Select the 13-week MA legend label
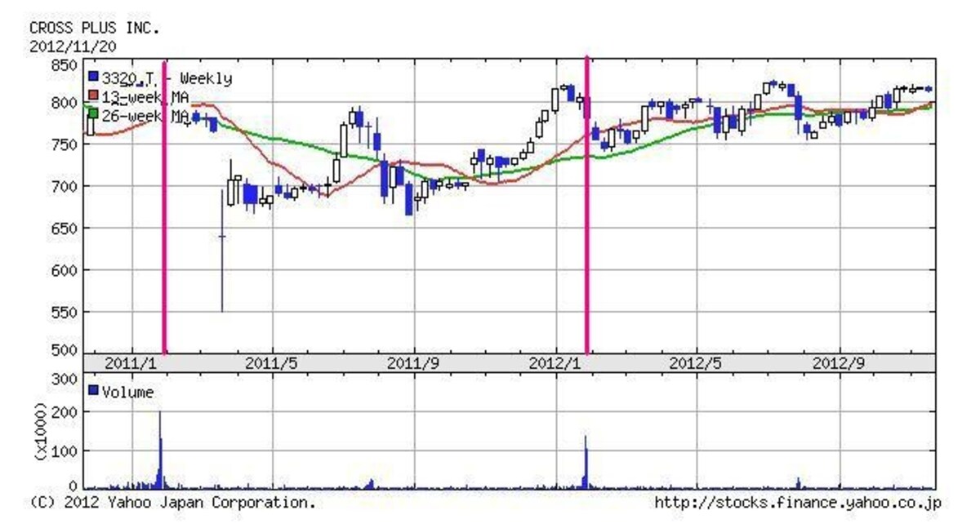The image size is (980, 528). (145, 97)
